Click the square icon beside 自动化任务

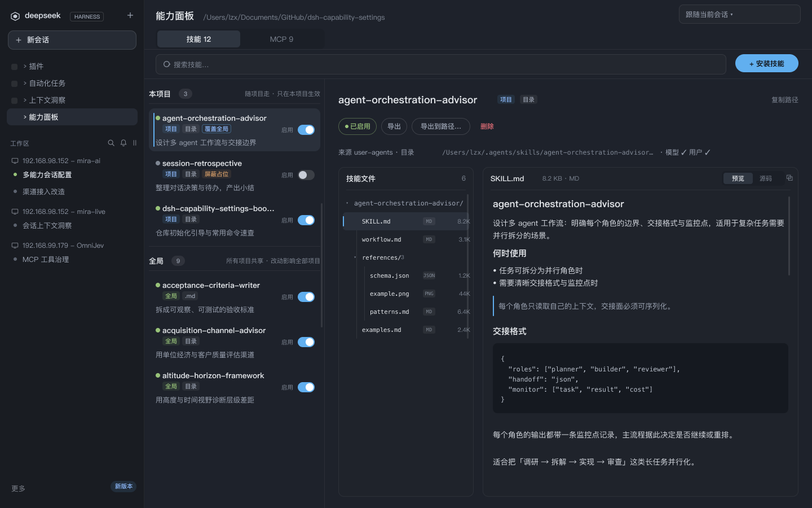pyautogui.click(x=15, y=84)
